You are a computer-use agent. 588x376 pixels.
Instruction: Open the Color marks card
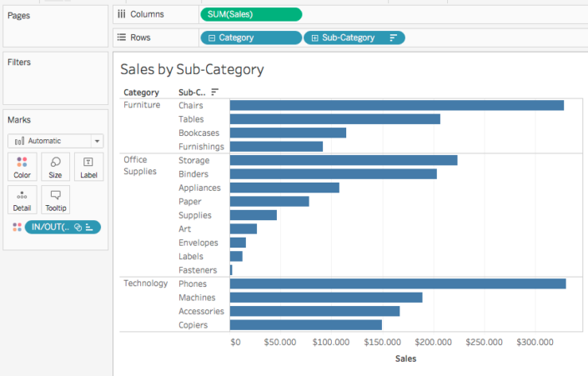pos(22,167)
